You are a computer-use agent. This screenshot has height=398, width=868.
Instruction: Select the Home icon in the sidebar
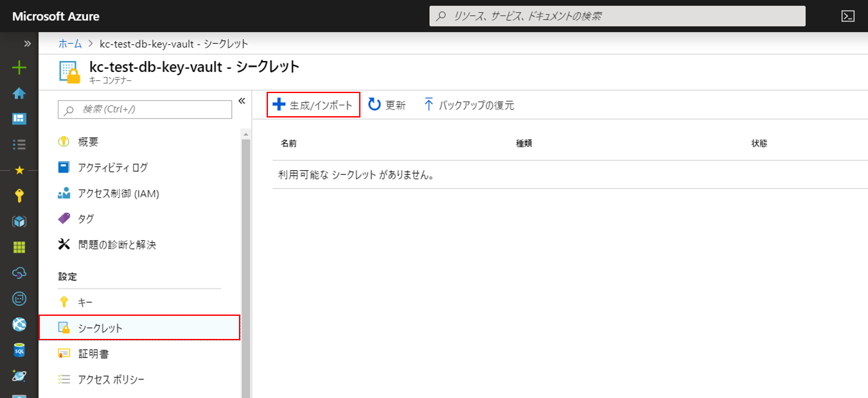[x=19, y=92]
